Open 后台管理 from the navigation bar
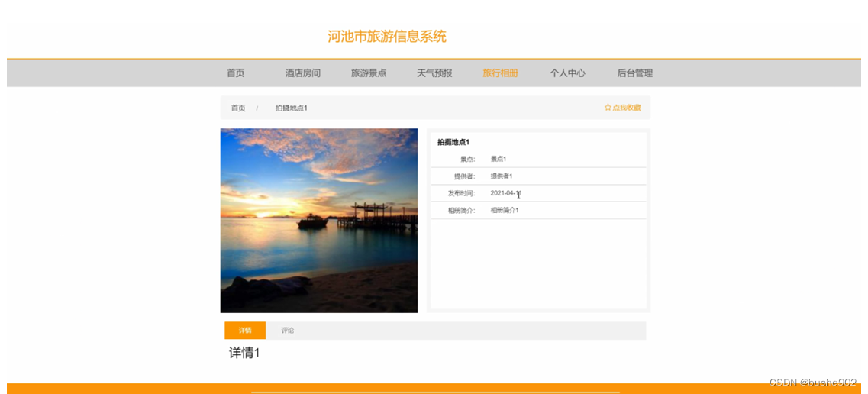Image resolution: width=868 pixels, height=394 pixels. 635,73
